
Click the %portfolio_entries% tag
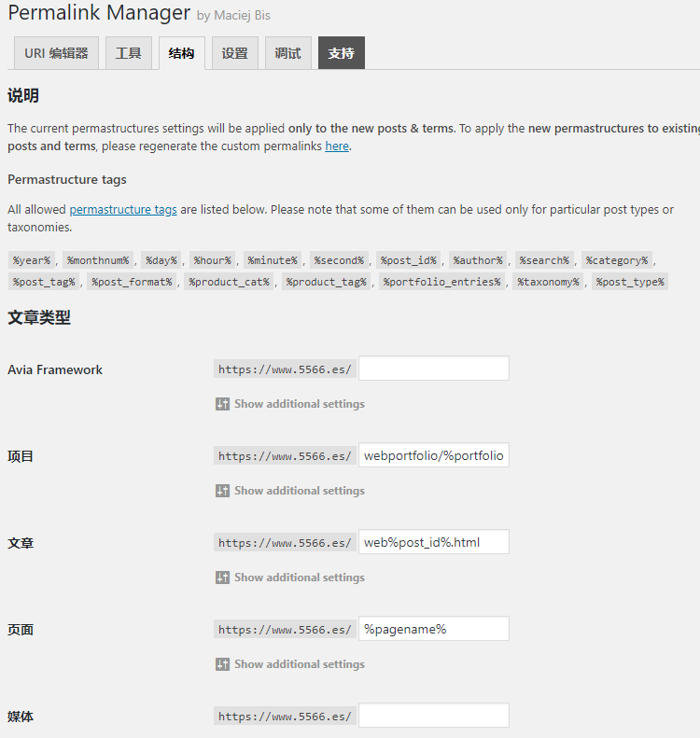pyautogui.click(x=442, y=282)
